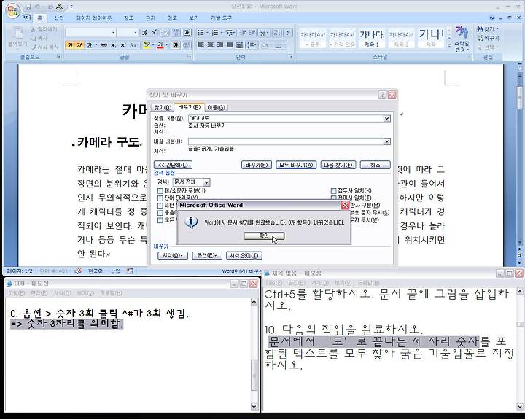Viewport: 525px width, 420px height.
Task: Open font size dropdown in ribbon
Action: click(136, 33)
